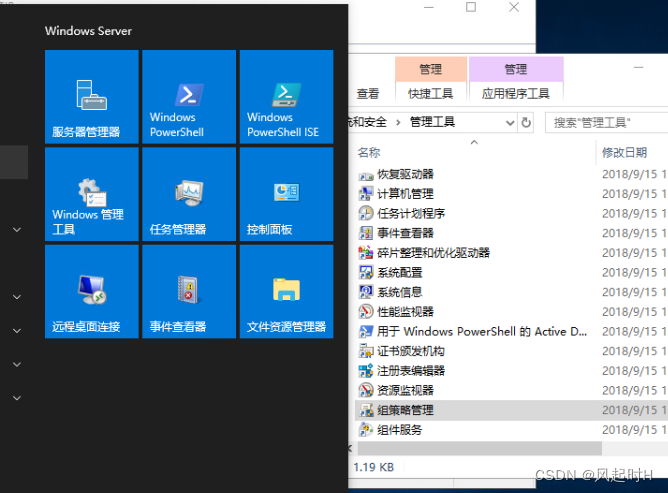The height and width of the screenshot is (493, 668).
Task: Select the 性能监视器 icon
Action: [x=366, y=312]
